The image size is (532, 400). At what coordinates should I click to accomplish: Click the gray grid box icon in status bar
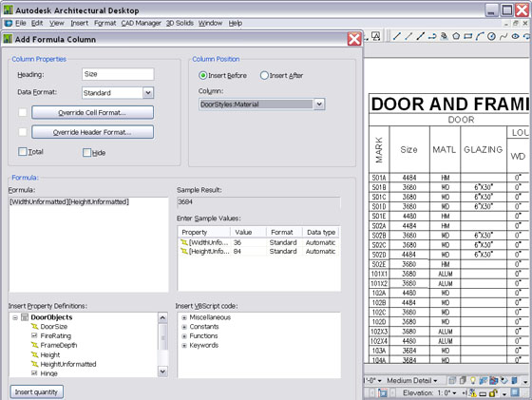pos(452,381)
